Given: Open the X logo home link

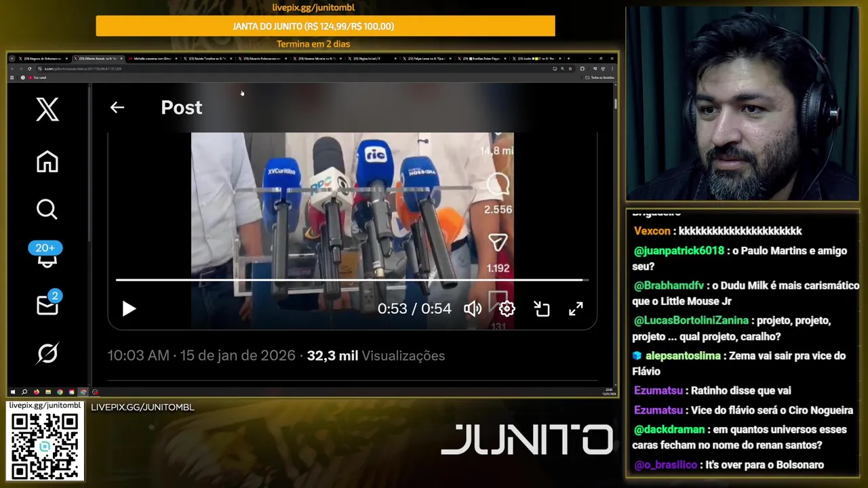Looking at the screenshot, I should click(47, 109).
